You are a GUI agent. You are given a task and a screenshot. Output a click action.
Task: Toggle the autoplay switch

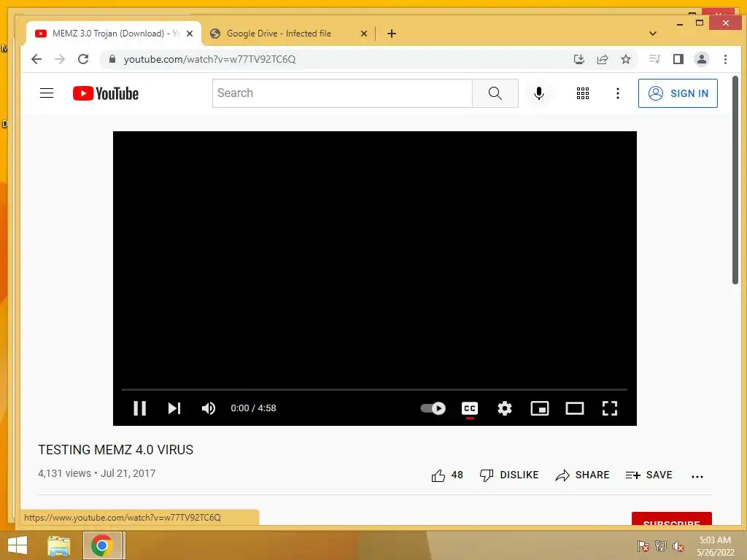(433, 408)
